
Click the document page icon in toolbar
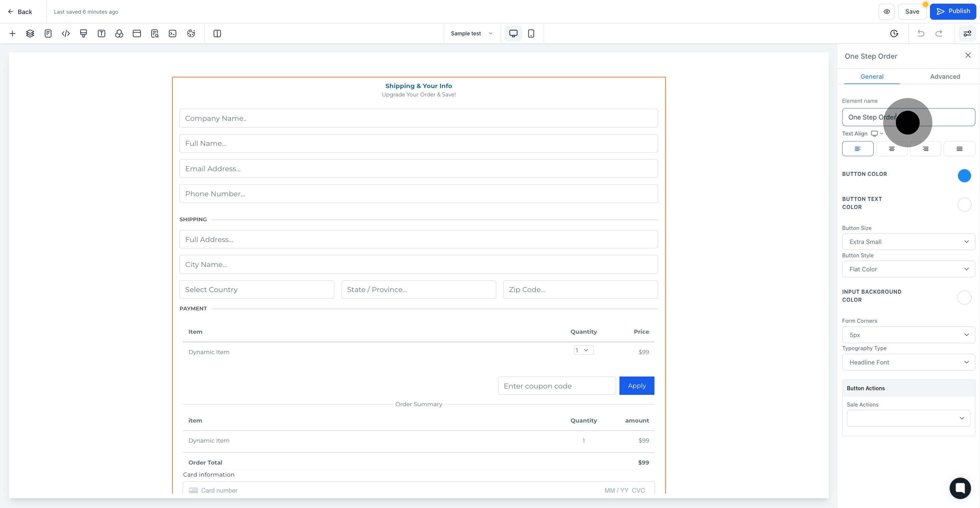tap(48, 33)
